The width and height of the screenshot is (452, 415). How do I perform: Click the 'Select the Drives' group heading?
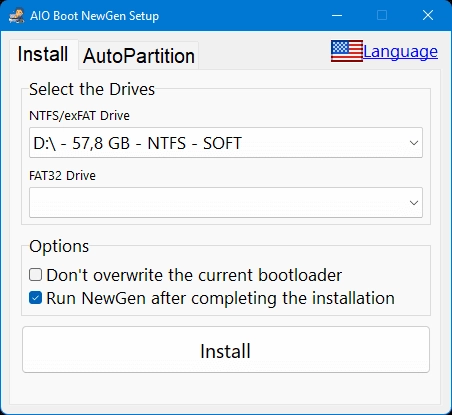pos(92,89)
